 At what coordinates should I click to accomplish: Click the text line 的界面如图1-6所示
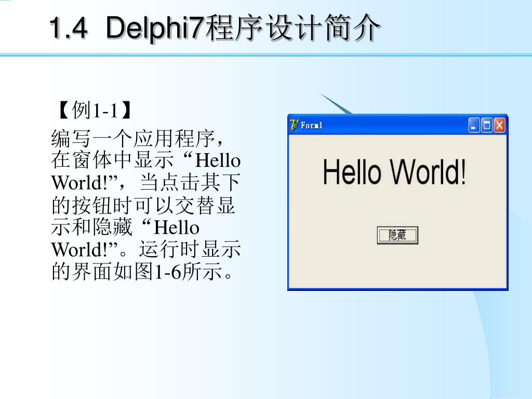(142, 271)
